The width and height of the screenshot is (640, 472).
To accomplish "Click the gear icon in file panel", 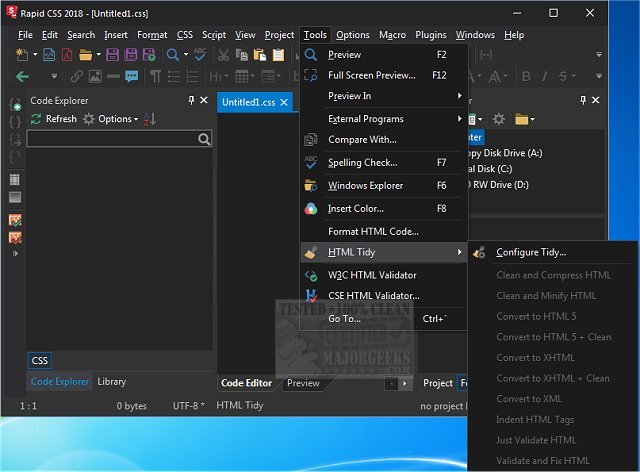I will click(498, 119).
